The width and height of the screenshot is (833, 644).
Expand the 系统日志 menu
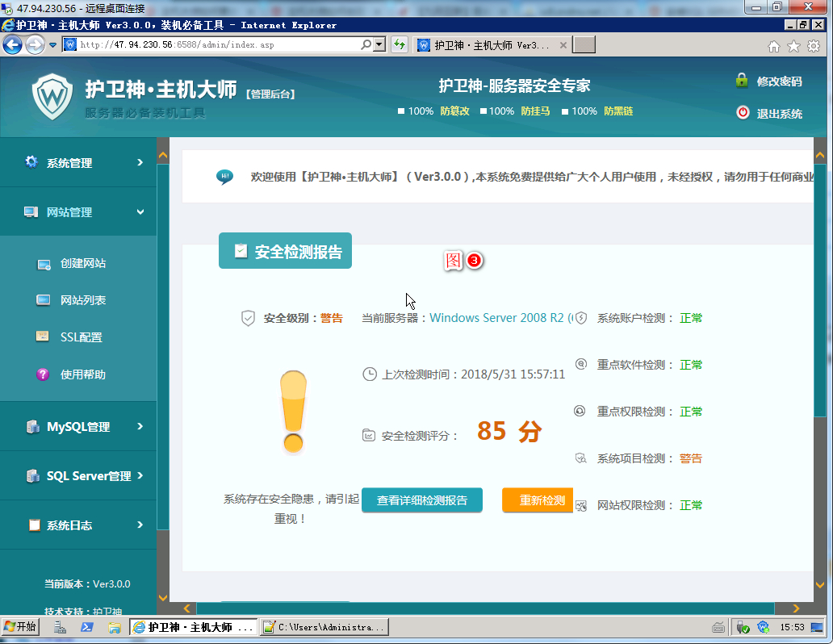tap(78, 525)
